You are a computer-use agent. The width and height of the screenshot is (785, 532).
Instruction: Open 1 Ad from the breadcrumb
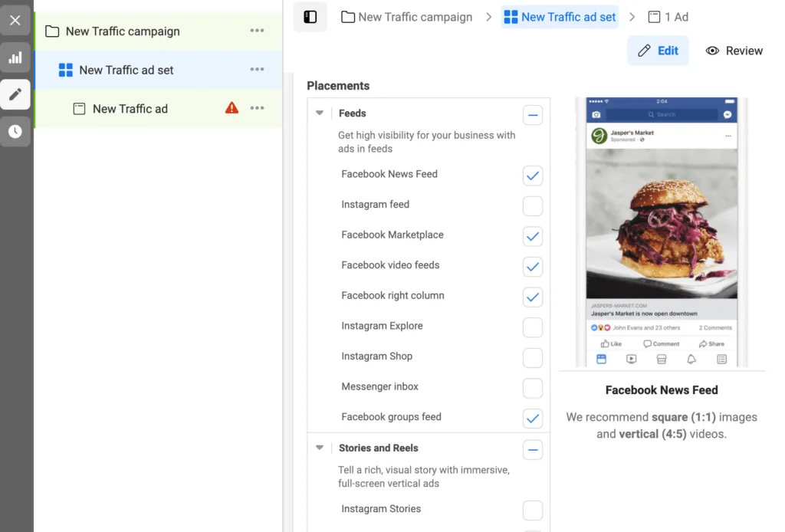677,16
